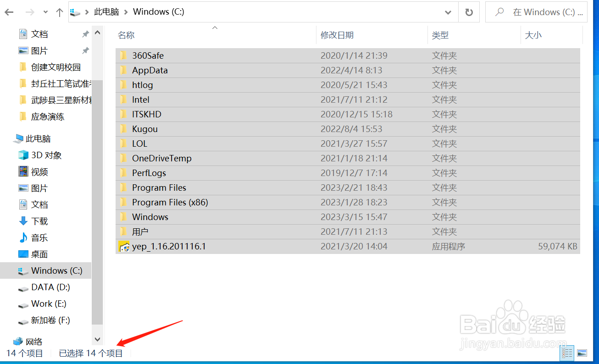Screen dimensions: 599x364
Task: Click the 360Safe folder icon
Action: pos(123,55)
